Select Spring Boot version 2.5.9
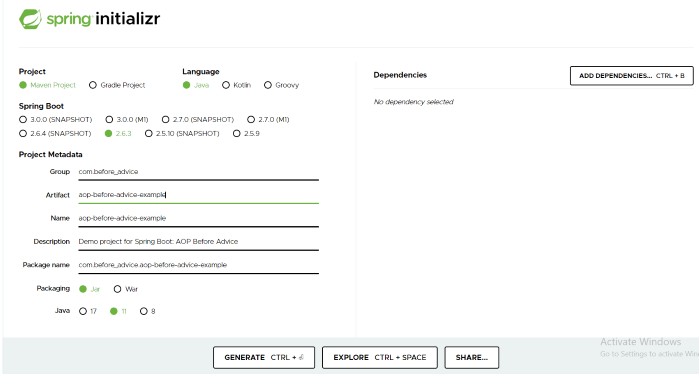The image size is (699, 374). (246, 133)
